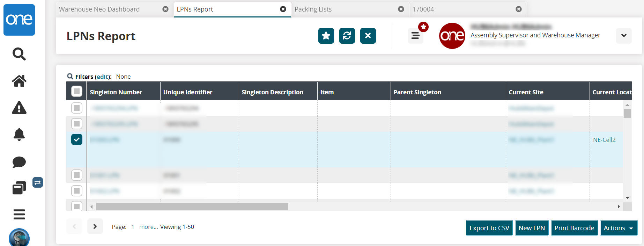Open the sidebar hamburger menu

19,214
